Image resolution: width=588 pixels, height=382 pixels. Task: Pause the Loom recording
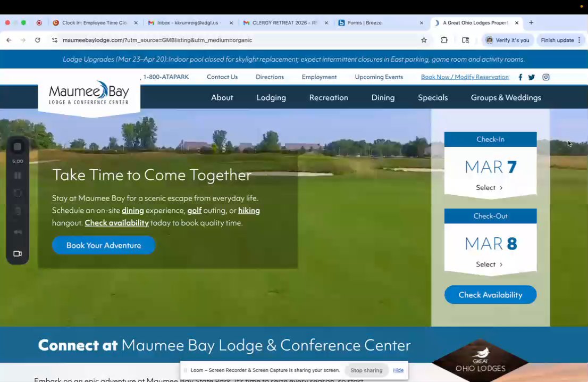click(18, 176)
